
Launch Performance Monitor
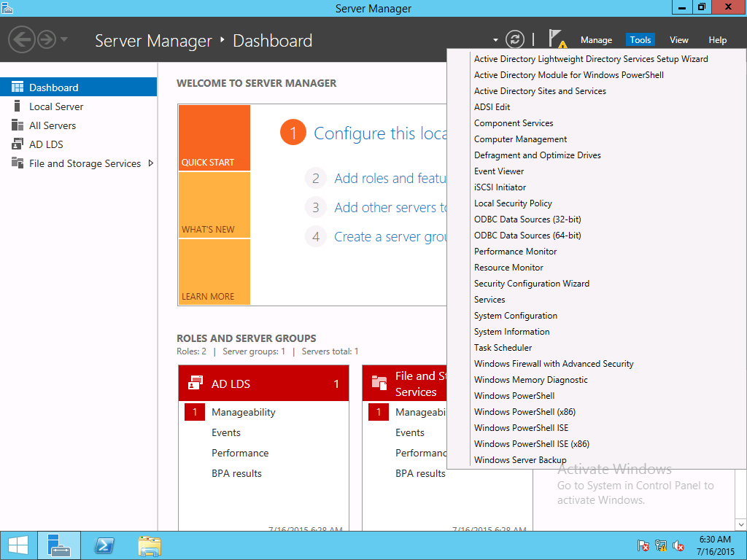tap(515, 252)
